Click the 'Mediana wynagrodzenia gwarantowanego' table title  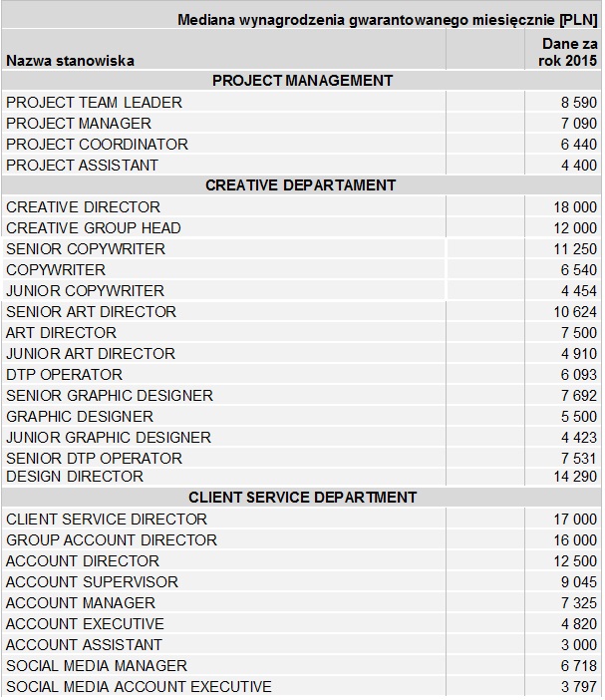coord(387,20)
